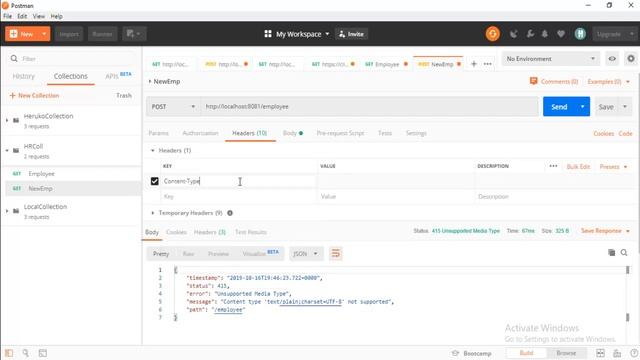Viewport: 640px width, 360px height.
Task: Click the heart icon in header
Action: 561,34
